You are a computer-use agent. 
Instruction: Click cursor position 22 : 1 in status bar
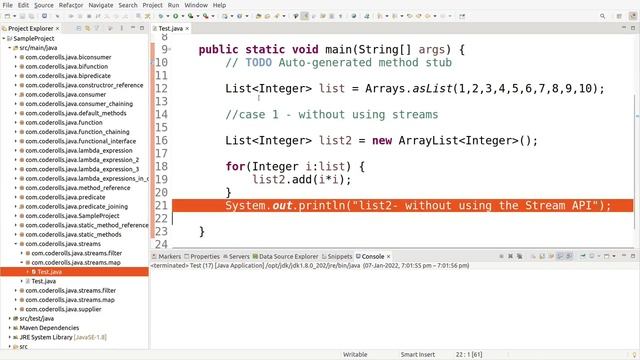(469, 355)
